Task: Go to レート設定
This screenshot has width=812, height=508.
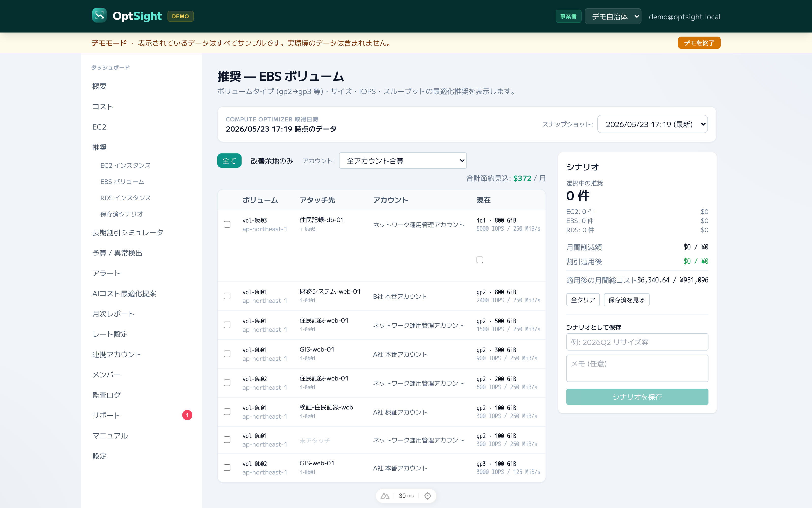Action: 110,334
